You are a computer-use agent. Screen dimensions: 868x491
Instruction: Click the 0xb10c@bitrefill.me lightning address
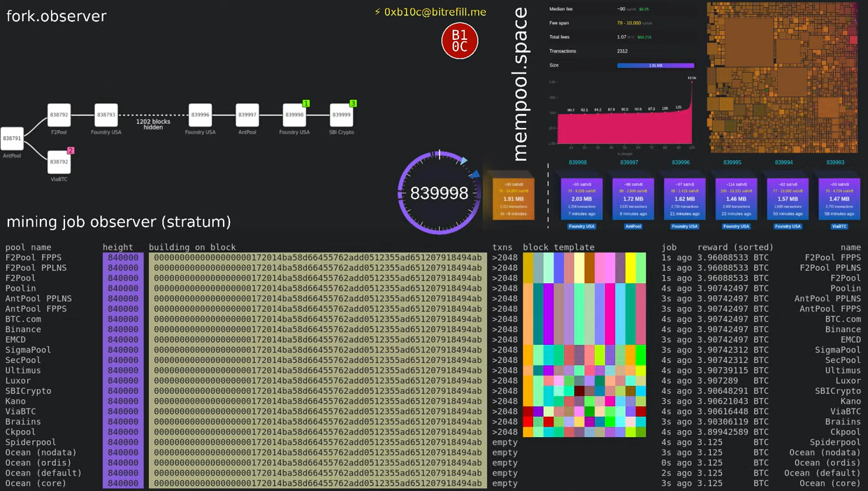coord(430,12)
